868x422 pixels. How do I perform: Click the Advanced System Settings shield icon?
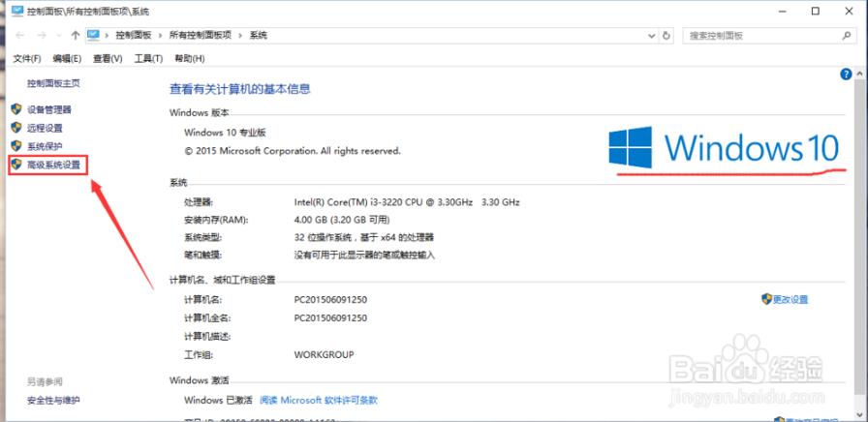click(15, 166)
